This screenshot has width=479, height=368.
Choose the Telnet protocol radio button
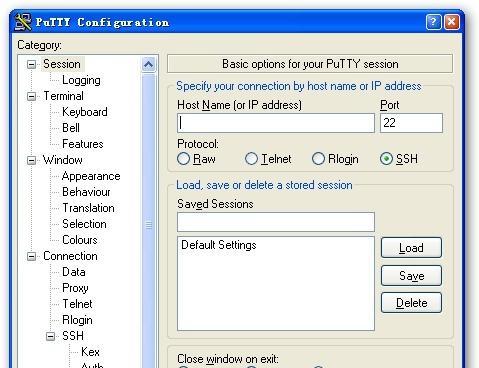point(251,159)
